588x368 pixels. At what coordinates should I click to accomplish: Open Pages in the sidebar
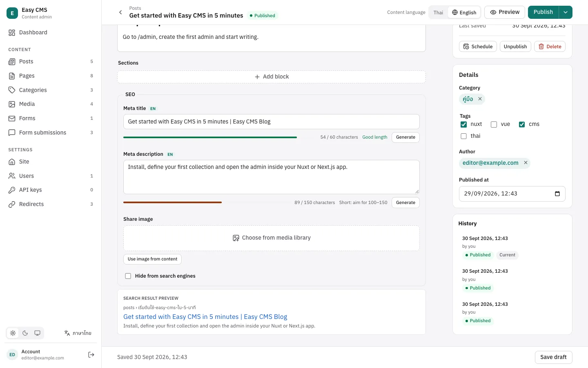click(51, 76)
